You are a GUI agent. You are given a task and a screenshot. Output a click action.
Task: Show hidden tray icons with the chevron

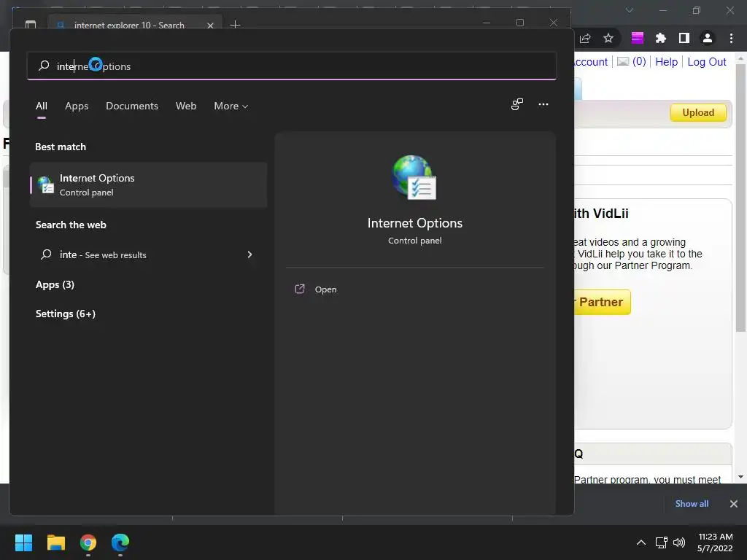[x=641, y=542]
